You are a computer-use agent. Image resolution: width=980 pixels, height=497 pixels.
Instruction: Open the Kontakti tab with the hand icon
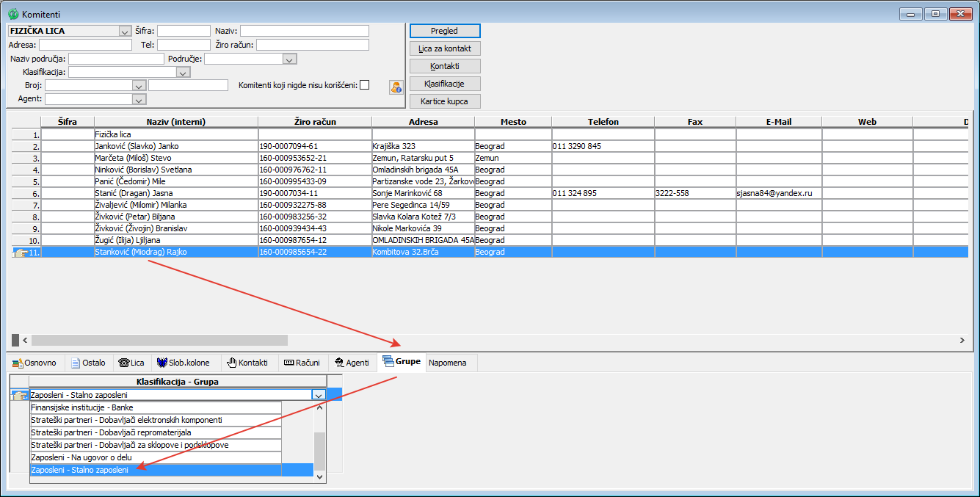pos(247,363)
